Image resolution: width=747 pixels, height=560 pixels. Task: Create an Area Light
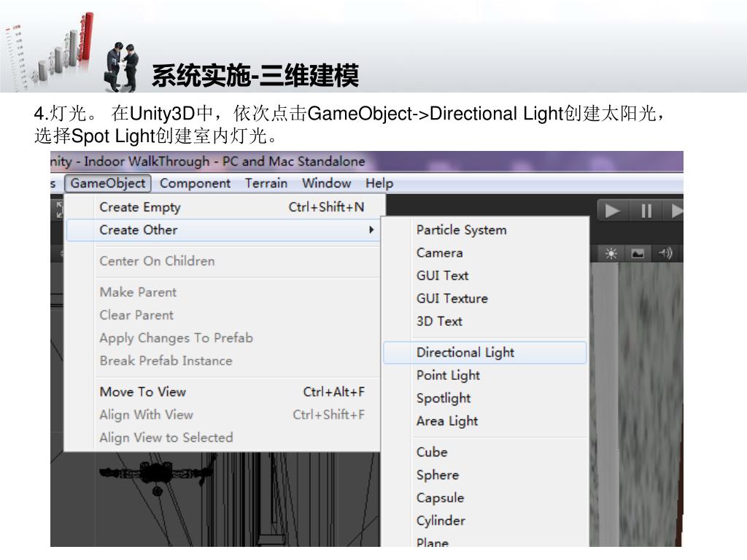(485, 421)
